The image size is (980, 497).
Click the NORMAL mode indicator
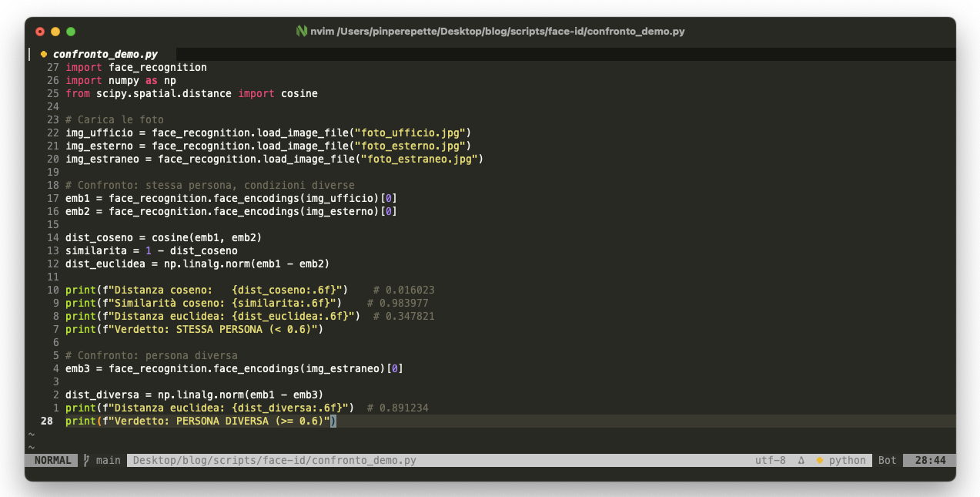tap(52, 460)
